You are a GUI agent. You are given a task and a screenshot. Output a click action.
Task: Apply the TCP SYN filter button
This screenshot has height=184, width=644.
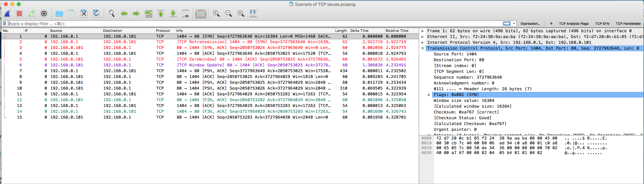pyautogui.click(x=602, y=24)
